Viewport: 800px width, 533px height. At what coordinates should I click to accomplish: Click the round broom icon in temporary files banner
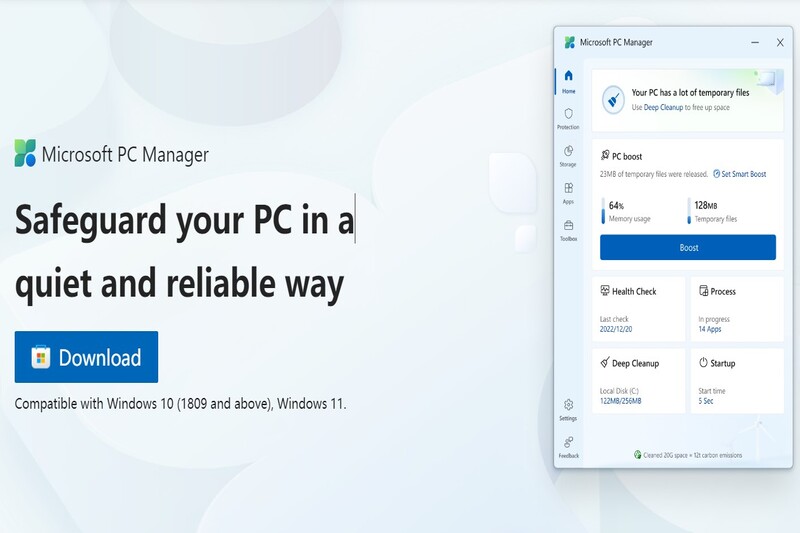(x=613, y=99)
